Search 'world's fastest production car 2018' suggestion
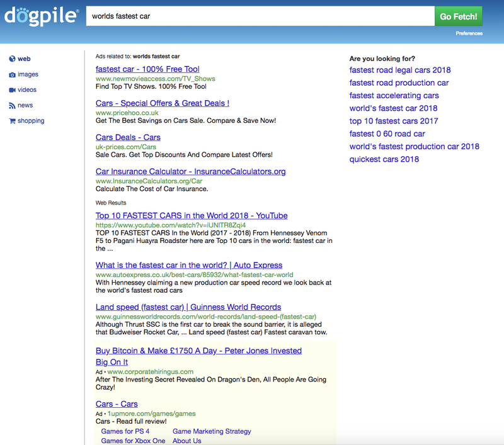The image size is (504, 445). (x=415, y=147)
